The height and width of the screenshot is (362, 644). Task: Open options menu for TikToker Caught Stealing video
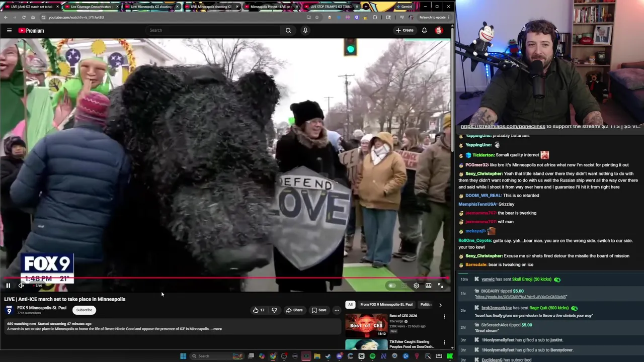pyautogui.click(x=444, y=343)
